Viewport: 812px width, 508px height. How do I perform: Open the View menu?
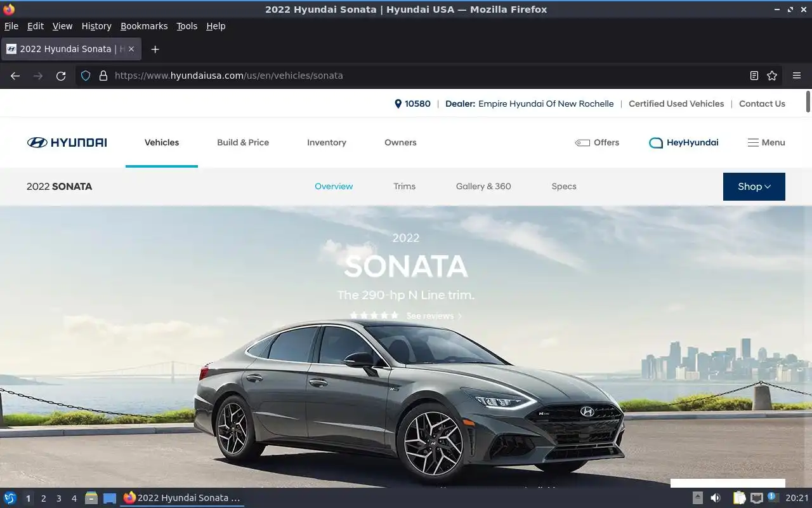click(62, 26)
